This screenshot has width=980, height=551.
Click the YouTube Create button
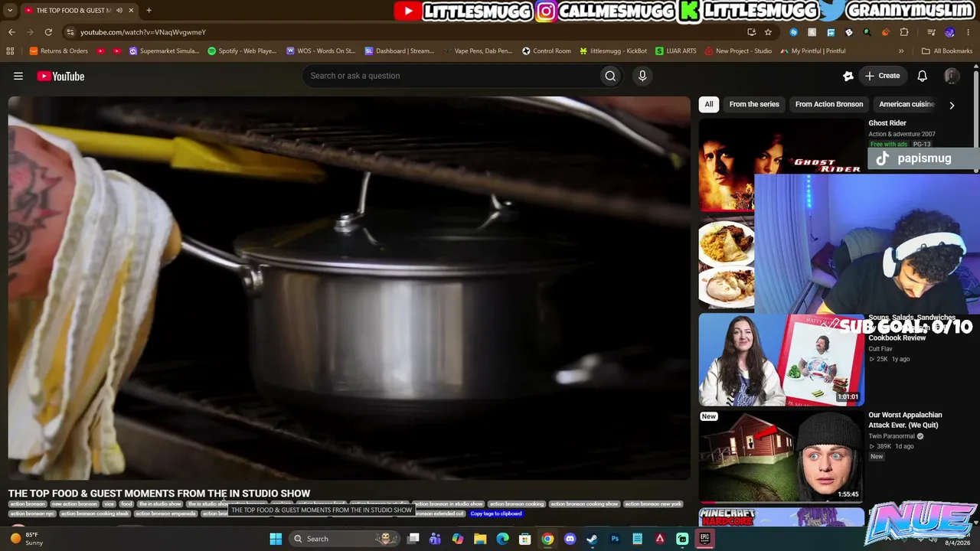pos(882,76)
